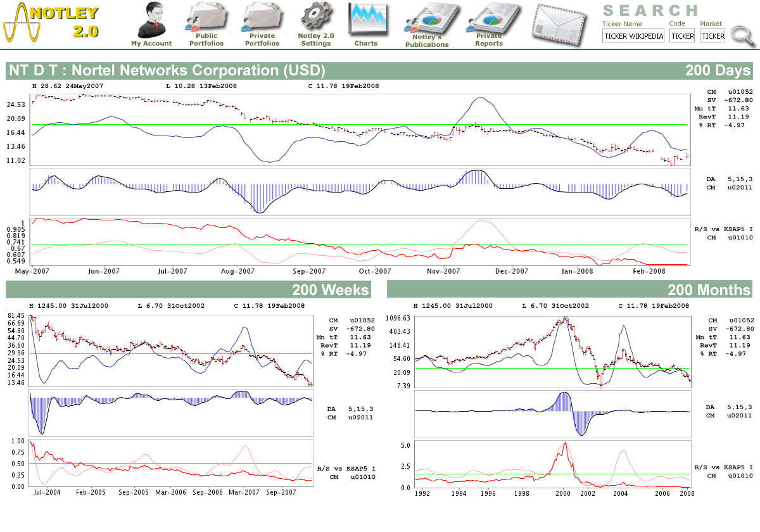This screenshot has height=532, width=760.
Task: Click the Nortel Networks Corporation title
Action: click(167, 70)
